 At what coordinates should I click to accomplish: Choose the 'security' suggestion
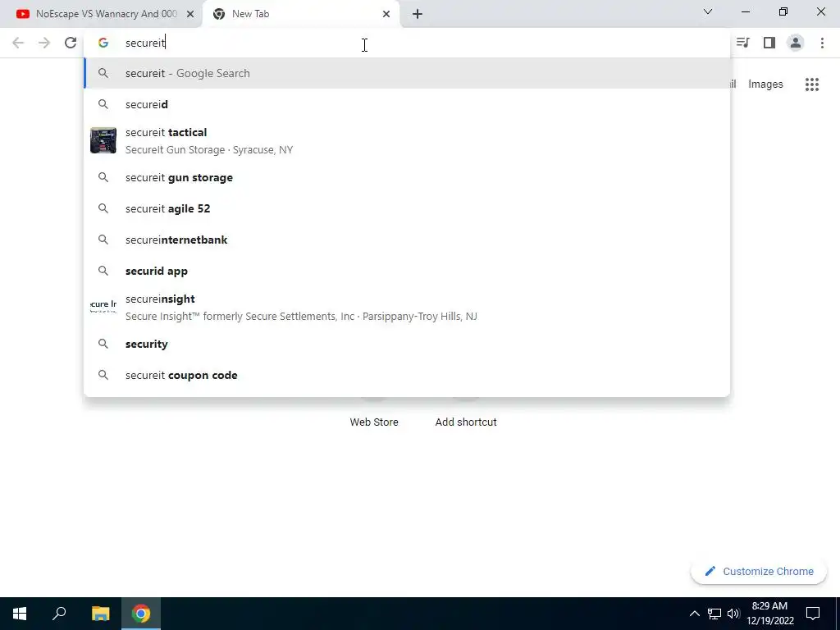(407, 344)
